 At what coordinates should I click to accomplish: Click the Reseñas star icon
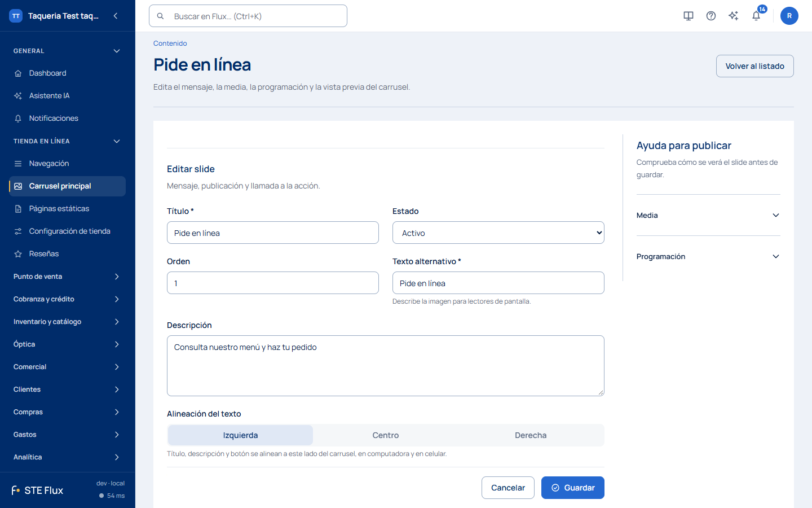coord(18,254)
